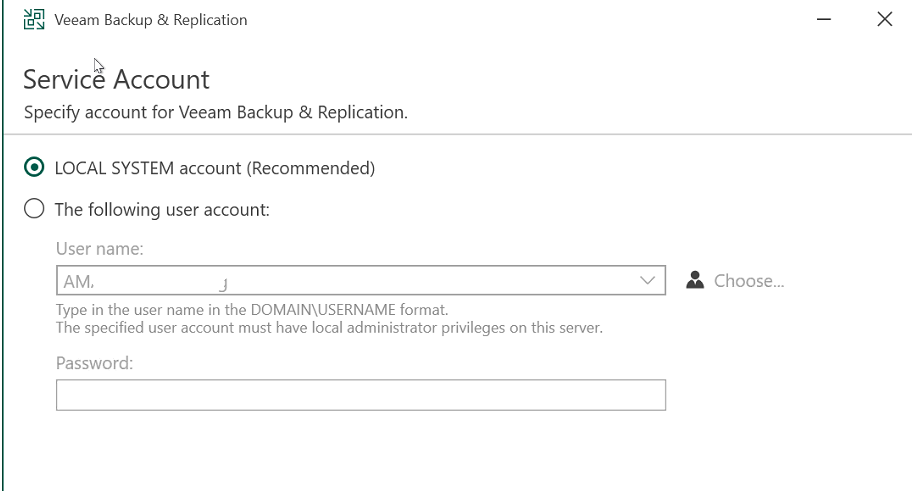Click the 'Specify account for Veeam' subtitle

click(215, 112)
